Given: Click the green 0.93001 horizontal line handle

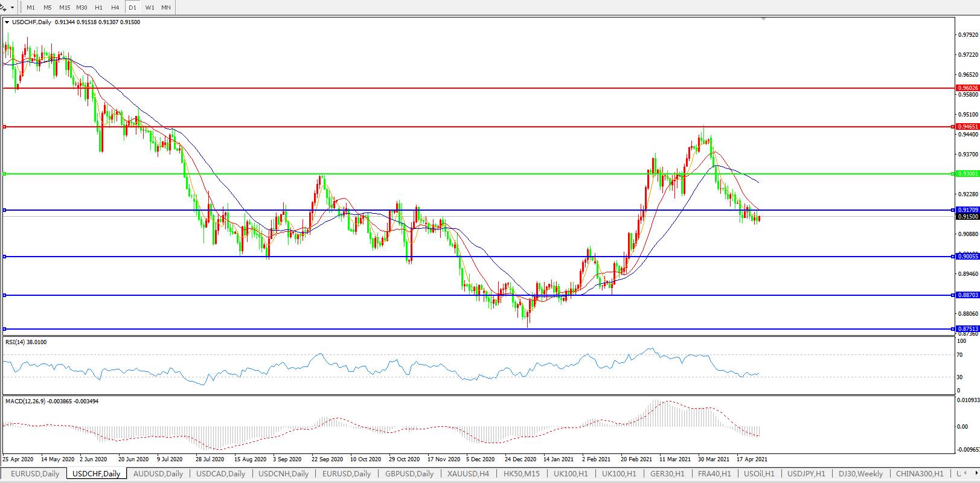Looking at the screenshot, I should click(4, 174).
